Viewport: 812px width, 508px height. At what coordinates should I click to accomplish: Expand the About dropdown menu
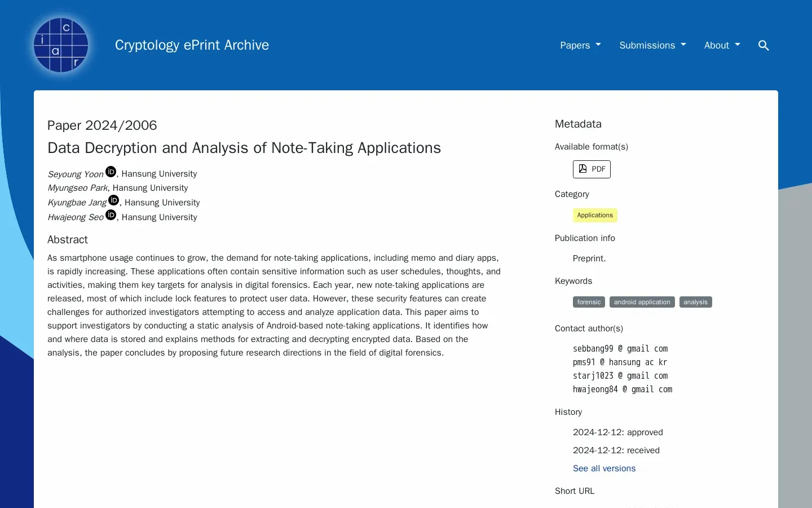click(x=722, y=45)
